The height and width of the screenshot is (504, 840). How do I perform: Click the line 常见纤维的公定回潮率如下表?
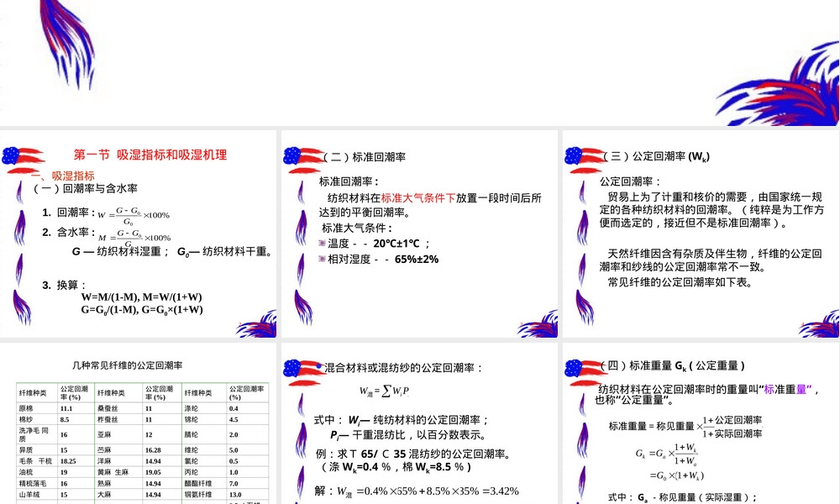click(x=680, y=282)
